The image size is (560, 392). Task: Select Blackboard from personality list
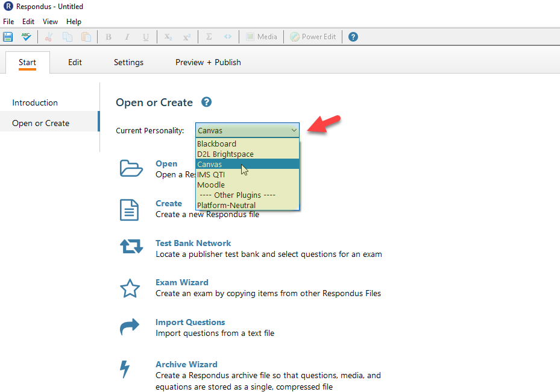click(x=248, y=144)
